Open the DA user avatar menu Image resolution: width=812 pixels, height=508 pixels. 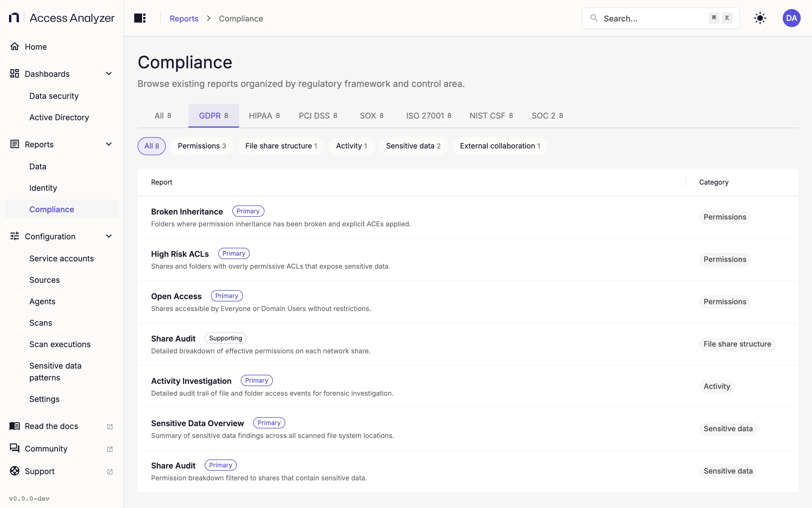coord(791,18)
